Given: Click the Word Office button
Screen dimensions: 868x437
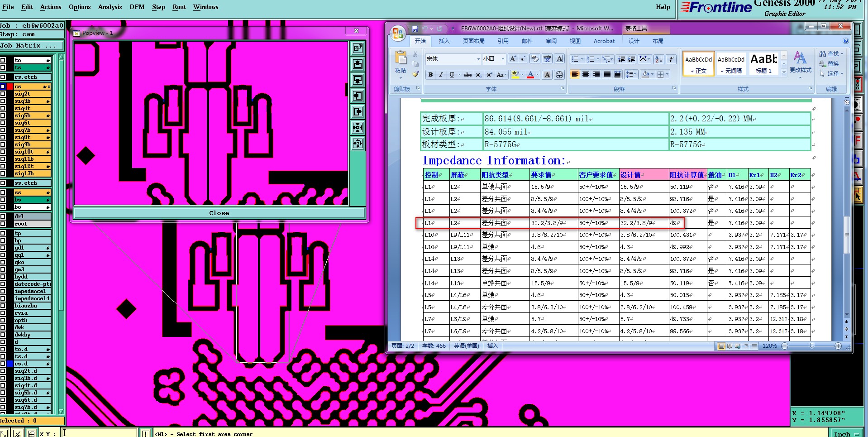Looking at the screenshot, I should (x=398, y=34).
